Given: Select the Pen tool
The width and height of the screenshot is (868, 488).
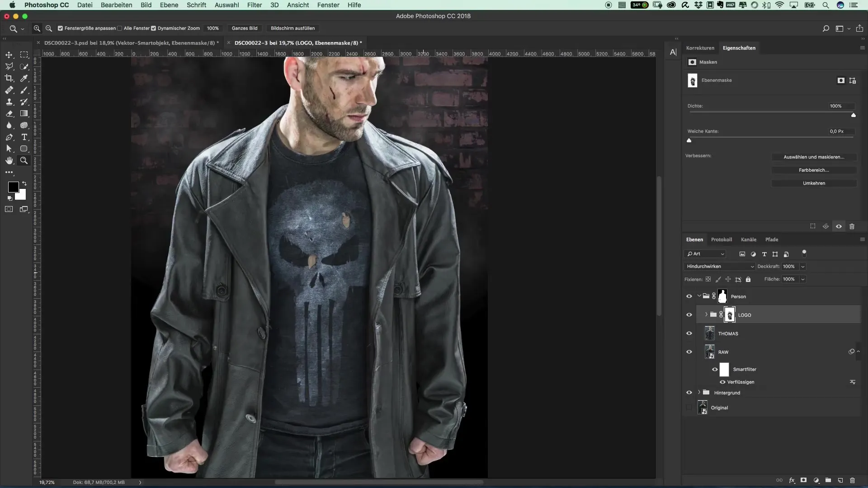Looking at the screenshot, I should coord(9,137).
